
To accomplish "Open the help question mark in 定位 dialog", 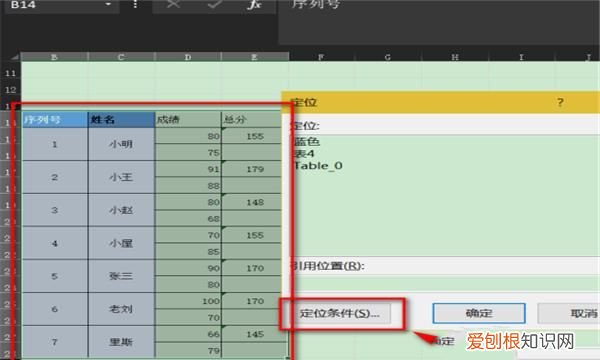I will tap(560, 102).
